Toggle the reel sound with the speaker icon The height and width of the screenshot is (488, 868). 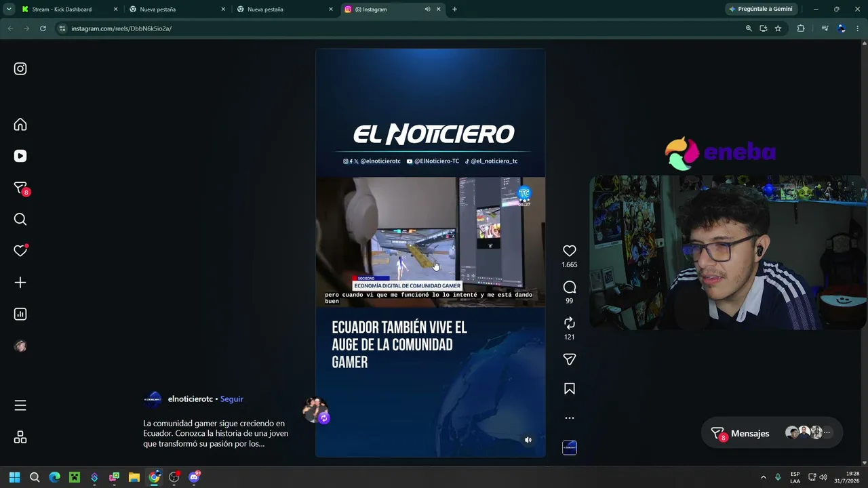pos(528,440)
